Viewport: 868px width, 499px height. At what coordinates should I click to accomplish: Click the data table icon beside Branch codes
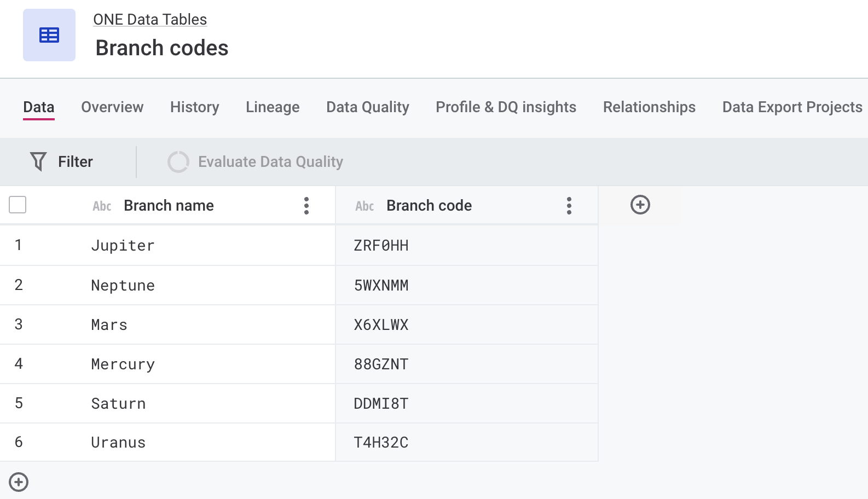point(49,35)
